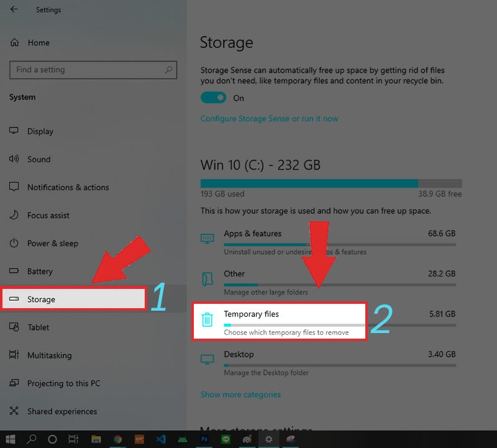Click the Power & sleep icon
497x448 pixels.
coord(14,243)
